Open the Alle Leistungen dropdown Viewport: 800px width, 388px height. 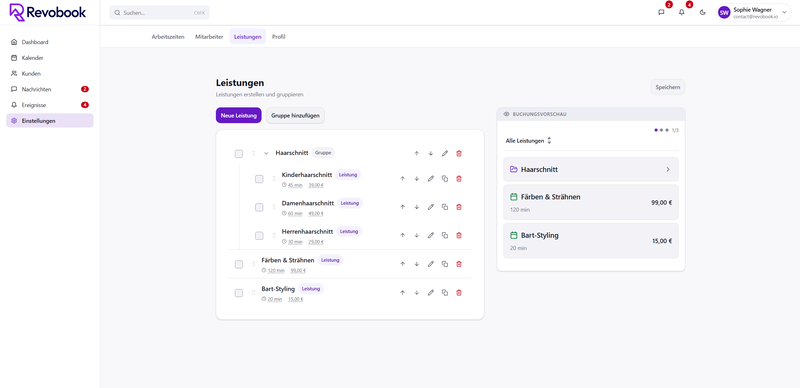[529, 140]
